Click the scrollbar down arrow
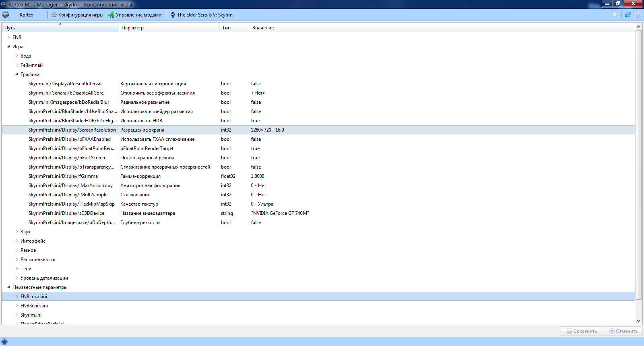644x346 pixels. (x=638, y=321)
